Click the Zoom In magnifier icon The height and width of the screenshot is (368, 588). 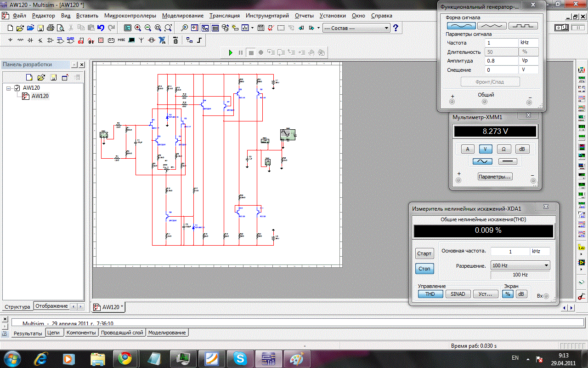click(138, 28)
